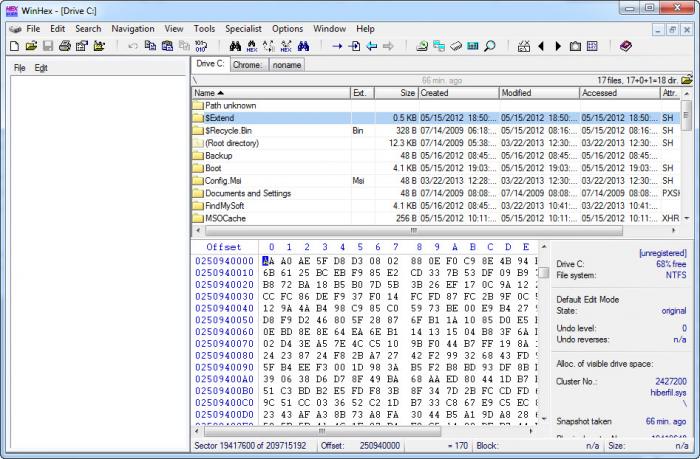Click the Print toolbar icon
700x459 pixels.
pyautogui.click(x=65, y=46)
